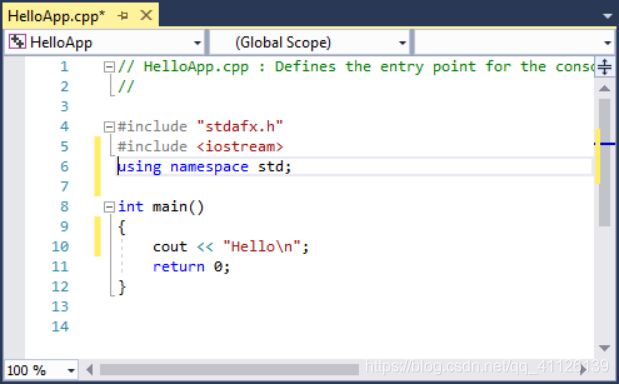
Task: Click the horizontal scrollbar left arrow
Action: [x=90, y=370]
